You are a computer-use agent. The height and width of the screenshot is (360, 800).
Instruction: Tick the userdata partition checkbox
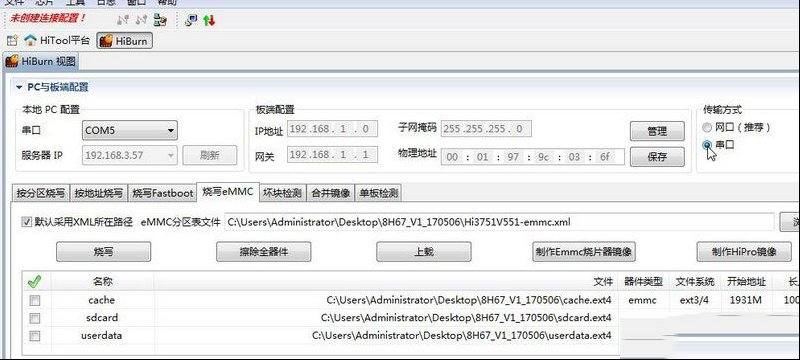34,336
